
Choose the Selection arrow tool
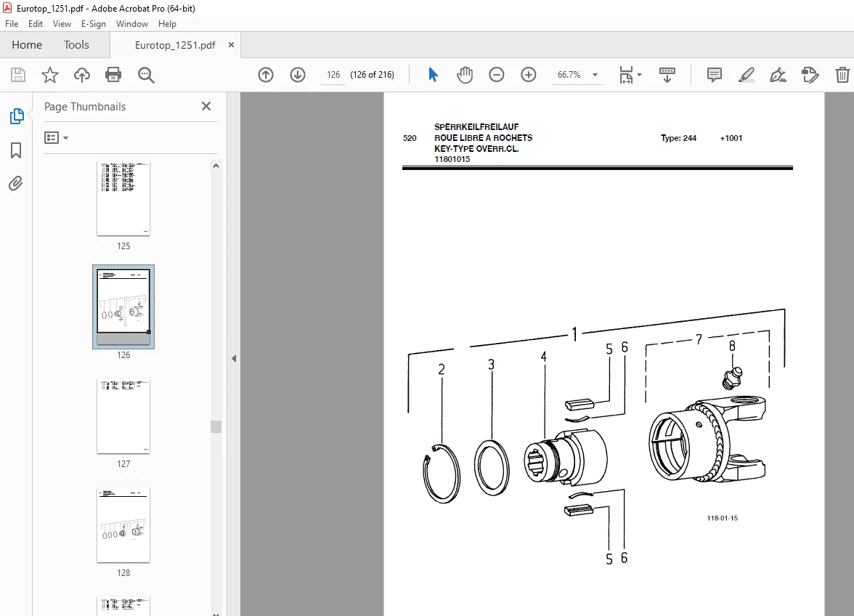[433, 75]
